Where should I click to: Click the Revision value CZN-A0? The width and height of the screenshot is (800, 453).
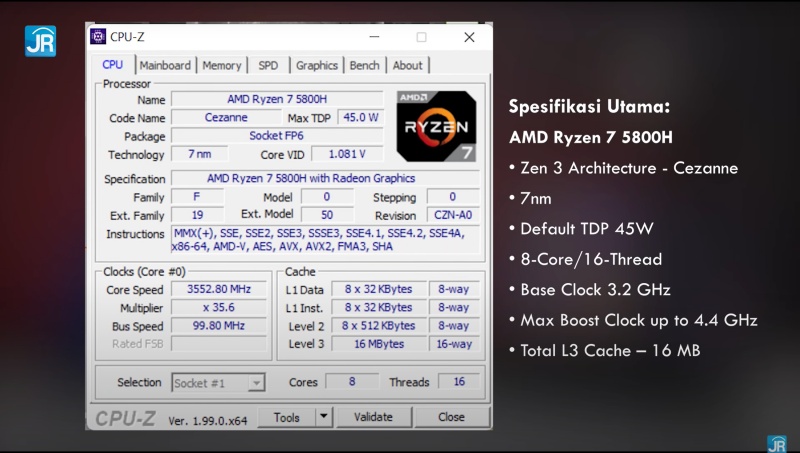click(453, 215)
